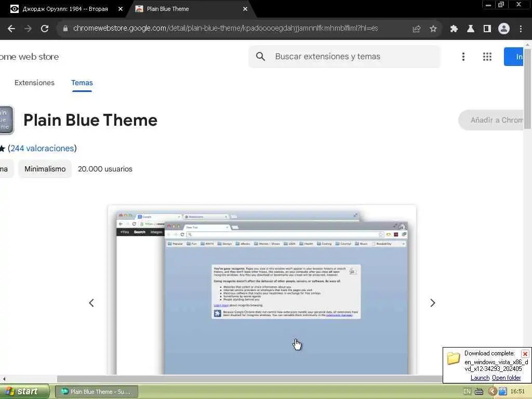
Task: Click the address bar URL
Action: pos(225,29)
